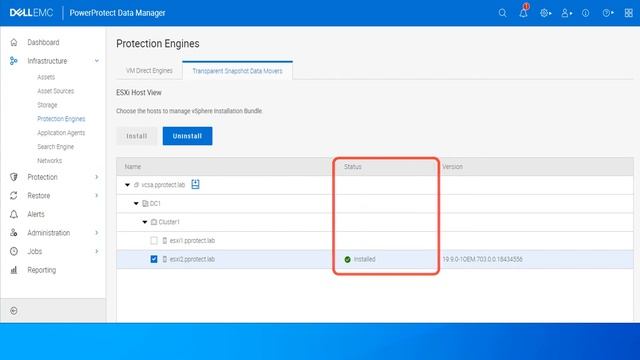Go to Dashboard

click(43, 42)
